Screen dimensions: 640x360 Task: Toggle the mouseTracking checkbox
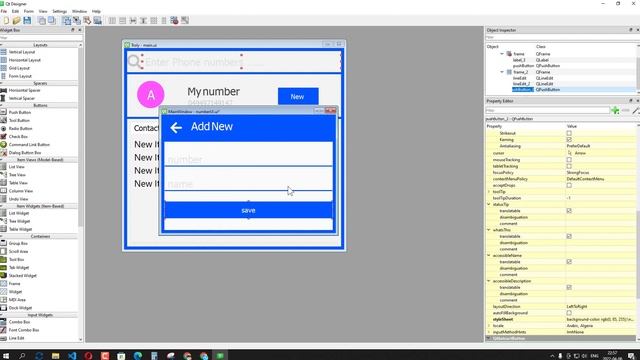(x=569, y=160)
